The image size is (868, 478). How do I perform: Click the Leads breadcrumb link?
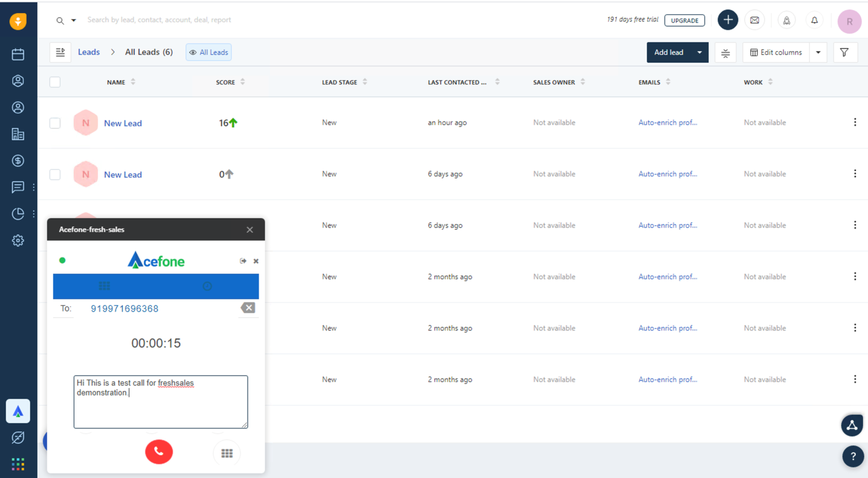(88, 52)
